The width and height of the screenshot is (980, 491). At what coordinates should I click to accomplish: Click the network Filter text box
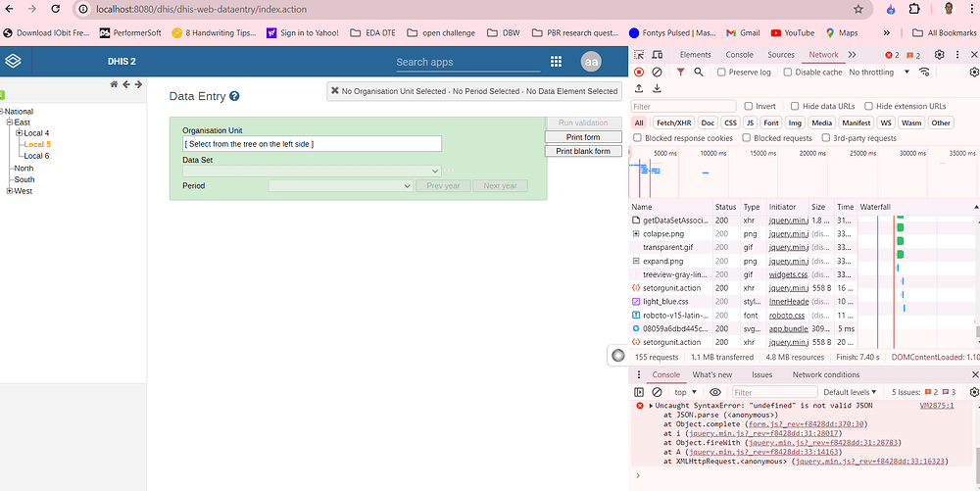click(x=683, y=106)
